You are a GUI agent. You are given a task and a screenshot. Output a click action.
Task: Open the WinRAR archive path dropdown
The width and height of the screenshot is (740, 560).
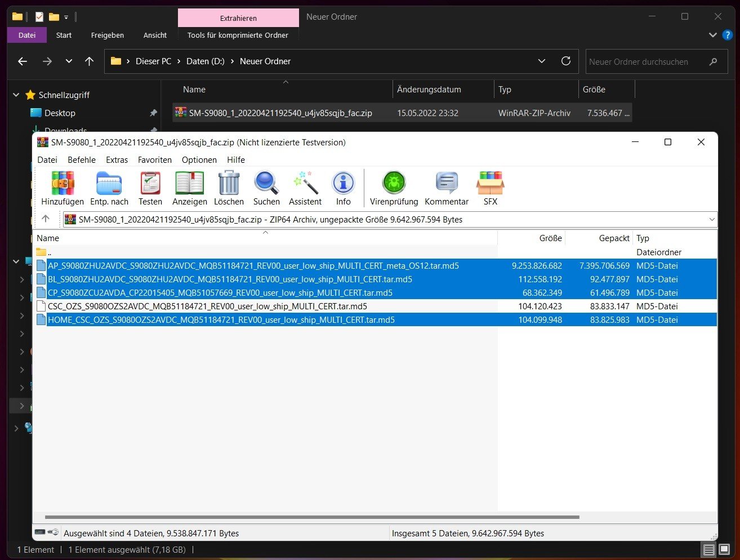[x=712, y=219]
